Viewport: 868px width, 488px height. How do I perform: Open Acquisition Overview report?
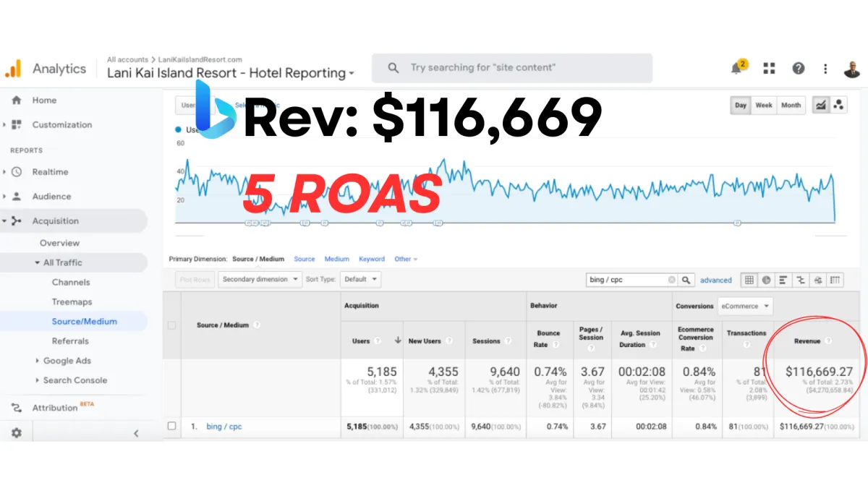point(60,243)
